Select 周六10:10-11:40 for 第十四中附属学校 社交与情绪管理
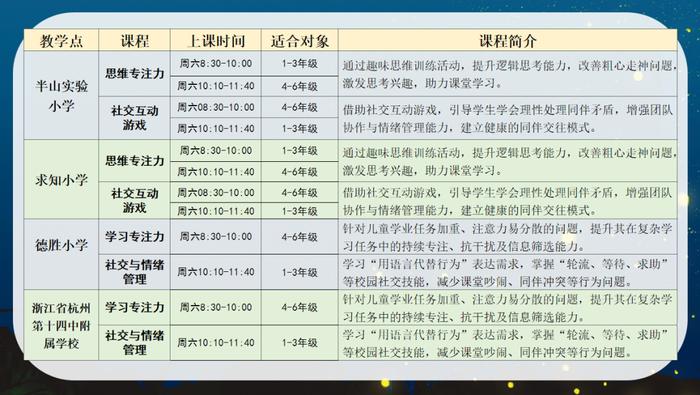The height and width of the screenshot is (395, 700). click(x=216, y=343)
